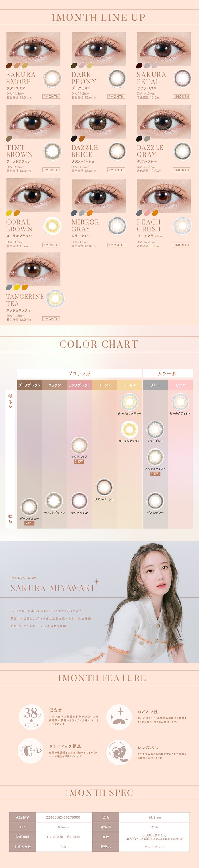199x868 pixels.
Task: Click the Dazzle Beige 1MONTH badge
Action: 116,170
